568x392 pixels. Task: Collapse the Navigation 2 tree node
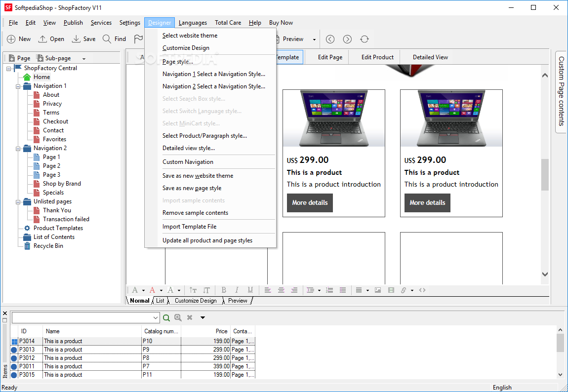click(18, 149)
